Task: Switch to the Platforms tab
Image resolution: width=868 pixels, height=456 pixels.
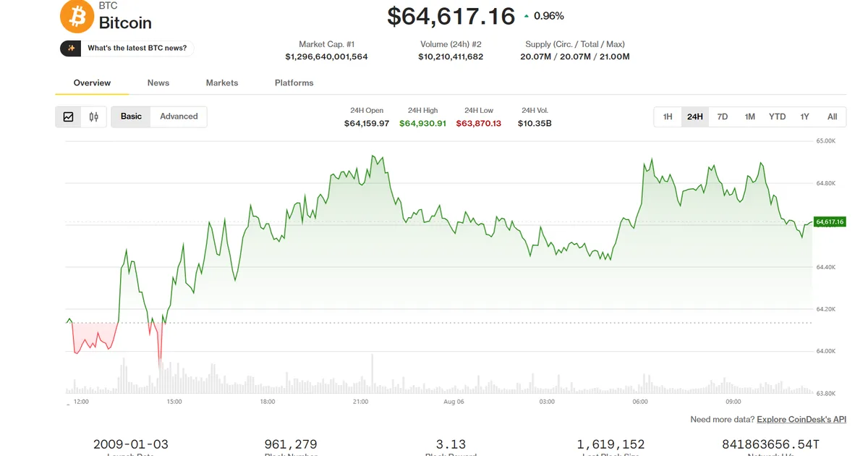Action: pos(294,83)
